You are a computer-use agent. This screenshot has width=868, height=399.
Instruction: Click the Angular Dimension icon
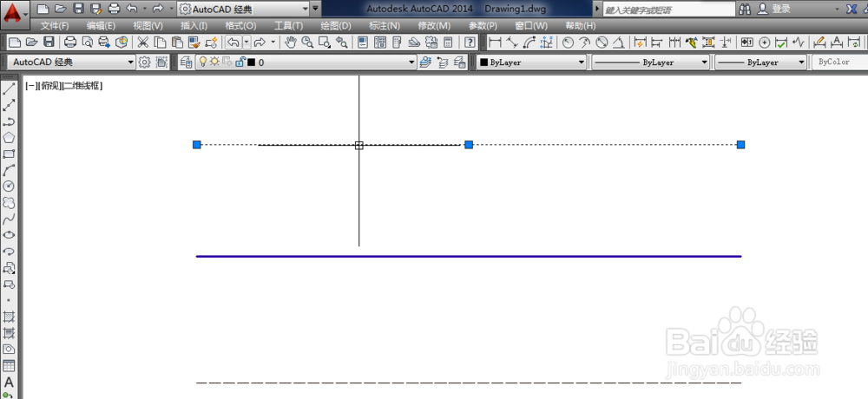point(619,42)
